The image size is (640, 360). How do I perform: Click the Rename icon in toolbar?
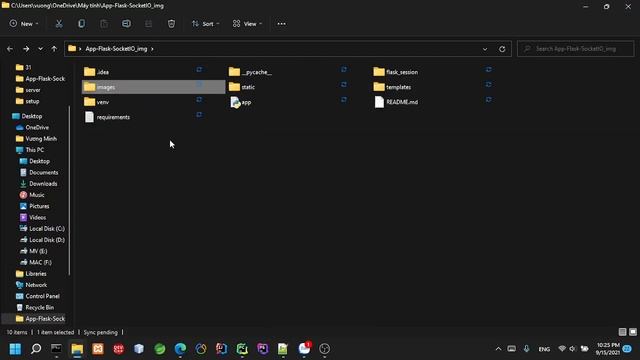127,24
